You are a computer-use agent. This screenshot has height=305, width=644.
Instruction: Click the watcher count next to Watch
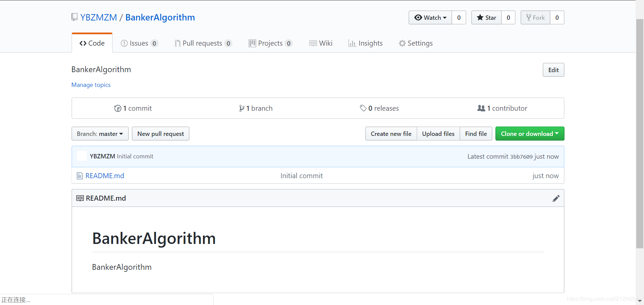tap(459, 17)
